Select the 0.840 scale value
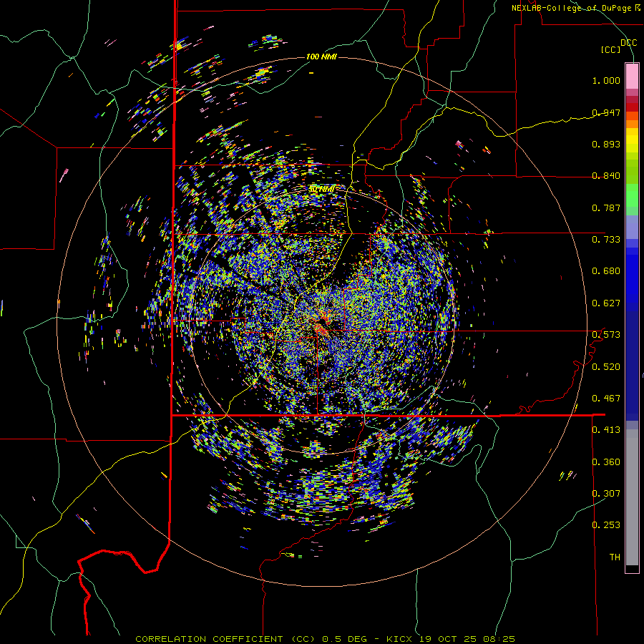The image size is (644, 644). [x=606, y=176]
